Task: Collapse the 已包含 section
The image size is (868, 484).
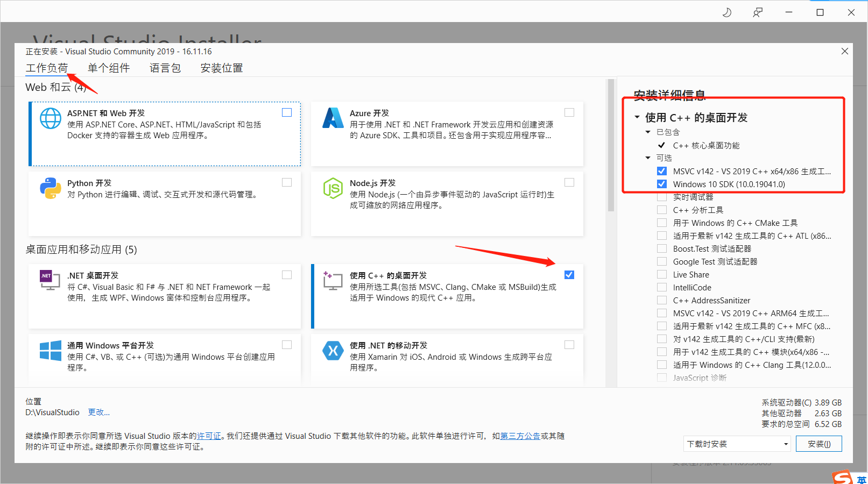Action: coord(648,132)
